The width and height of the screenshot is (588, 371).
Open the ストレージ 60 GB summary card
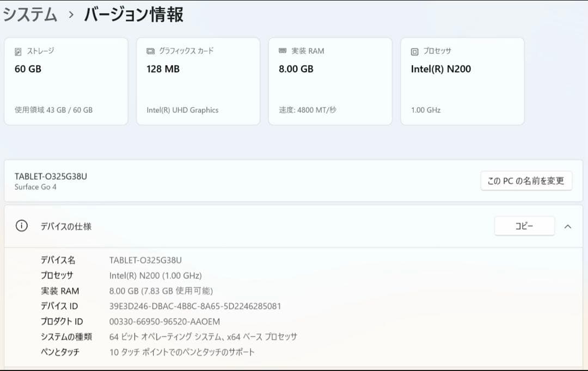[x=66, y=80]
